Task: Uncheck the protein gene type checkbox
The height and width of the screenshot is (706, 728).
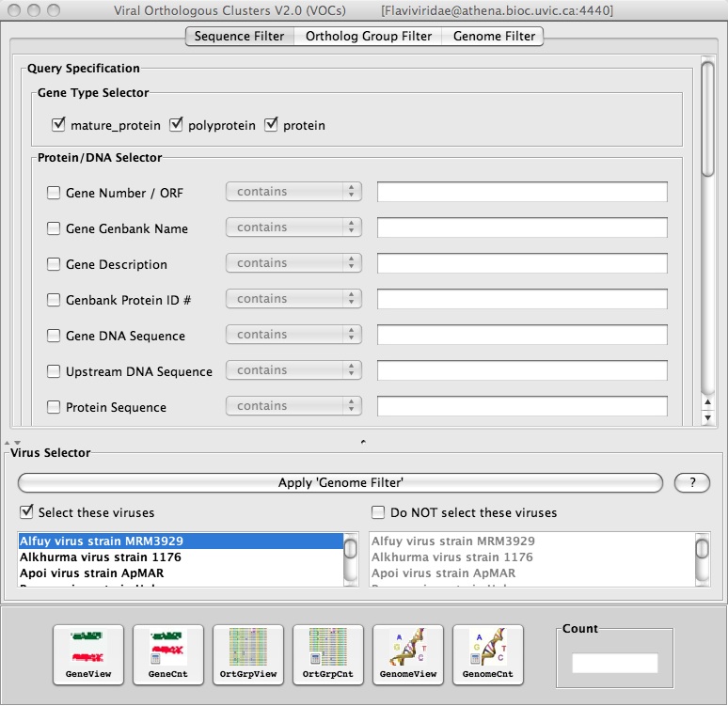Action: (271, 125)
